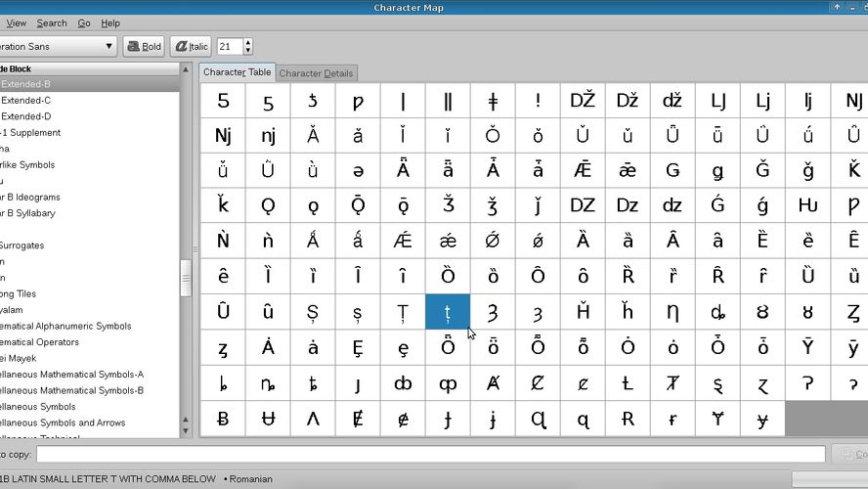Image resolution: width=868 pixels, height=489 pixels.
Task: Select the 'ei Mayek' block entry
Action: [89, 358]
